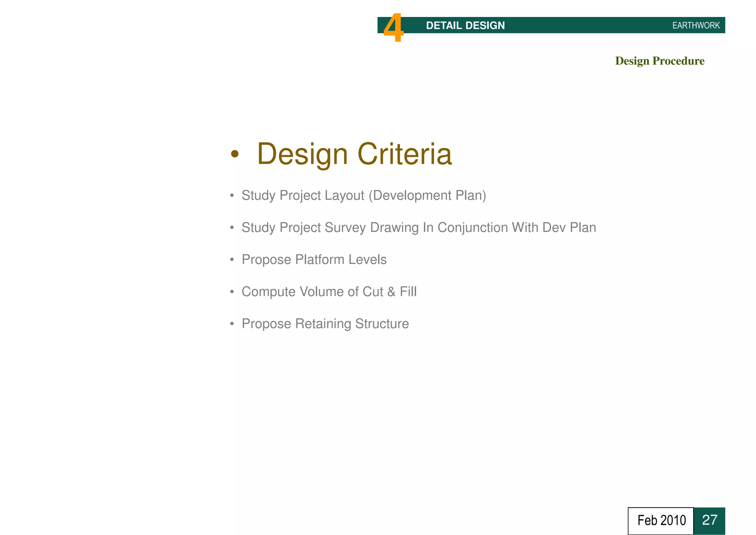756x535 pixels.
Task: Click the EARTHWORK label in header
Action: pos(696,25)
